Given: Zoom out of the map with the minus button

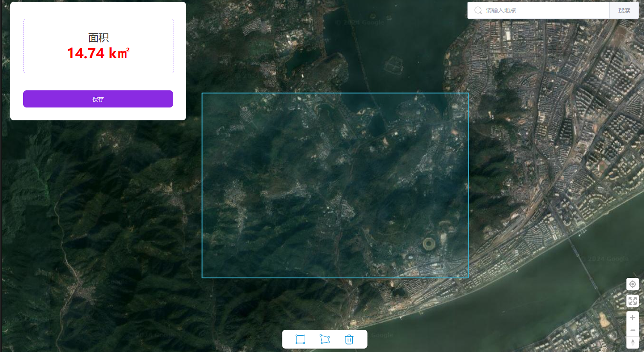Looking at the screenshot, I should pyautogui.click(x=632, y=330).
